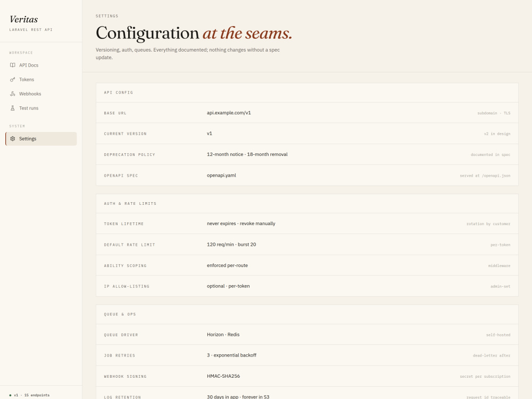Click the 'CURRENT VERSION' row label
This screenshot has width=532, height=399.
pos(125,134)
